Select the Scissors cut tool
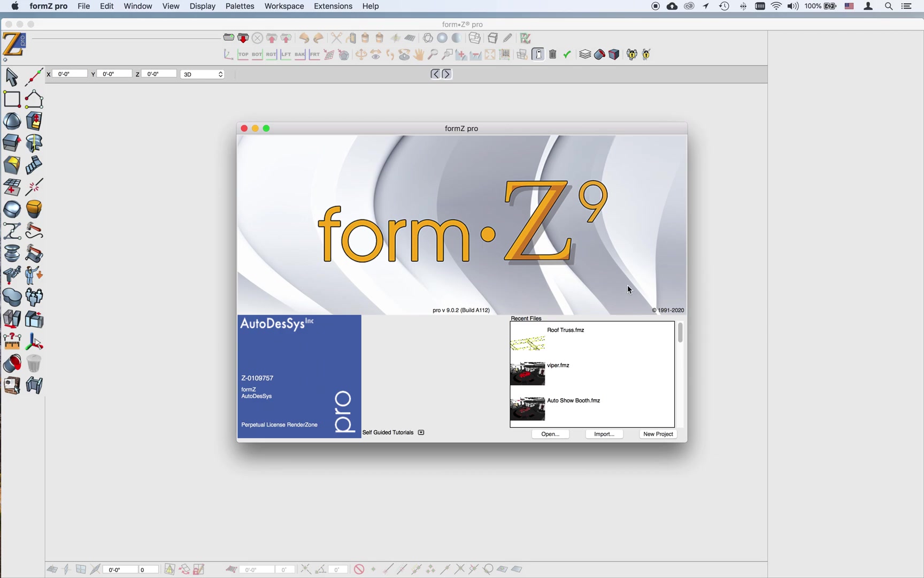Viewport: 924px width, 578px height. coord(336,37)
